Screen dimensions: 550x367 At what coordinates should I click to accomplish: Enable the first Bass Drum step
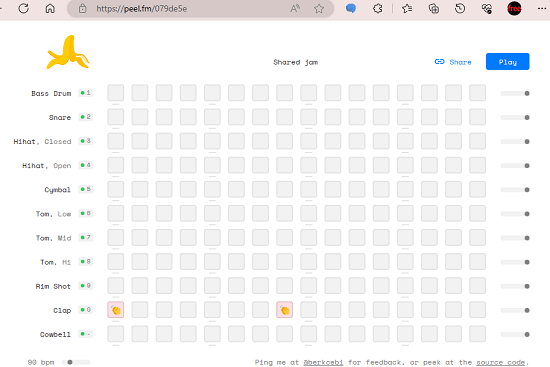tap(116, 93)
